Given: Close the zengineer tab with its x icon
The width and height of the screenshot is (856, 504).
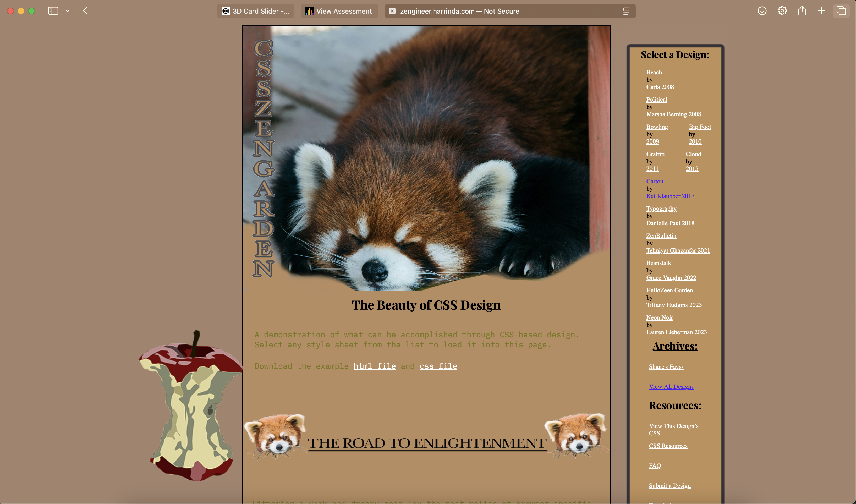Looking at the screenshot, I should 392,11.
